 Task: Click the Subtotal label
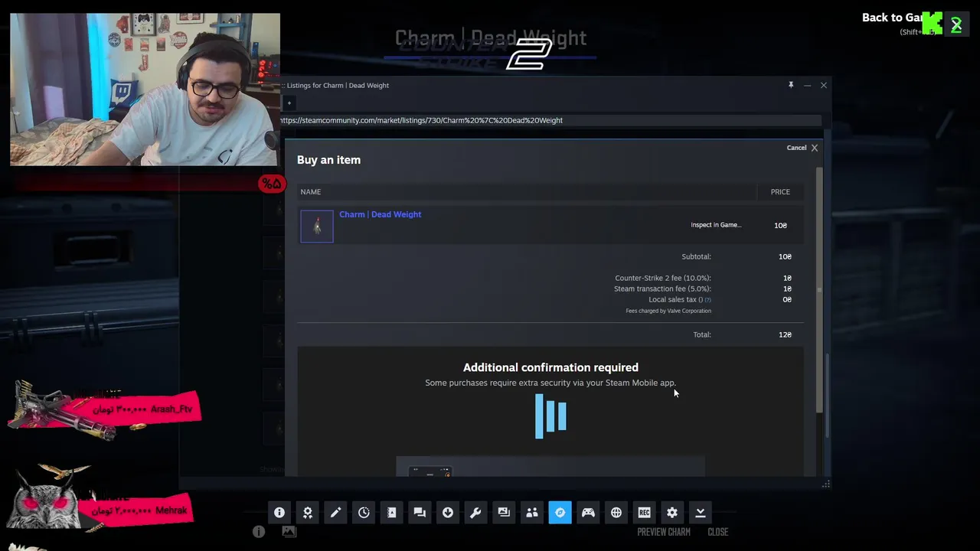pyautogui.click(x=696, y=256)
